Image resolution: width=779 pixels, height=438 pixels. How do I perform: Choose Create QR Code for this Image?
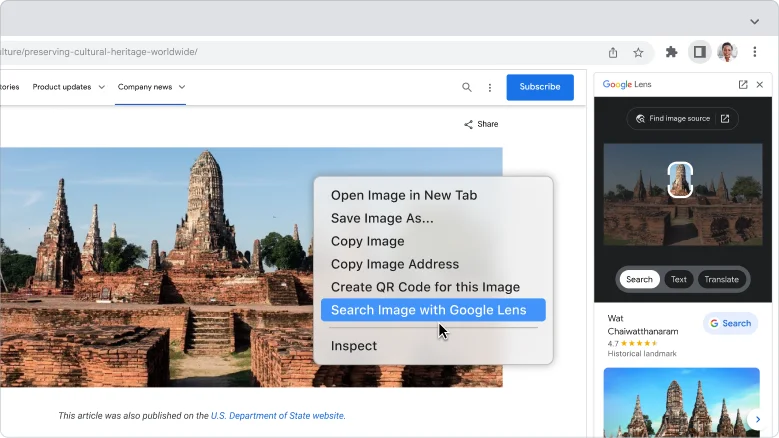pyautogui.click(x=433, y=287)
